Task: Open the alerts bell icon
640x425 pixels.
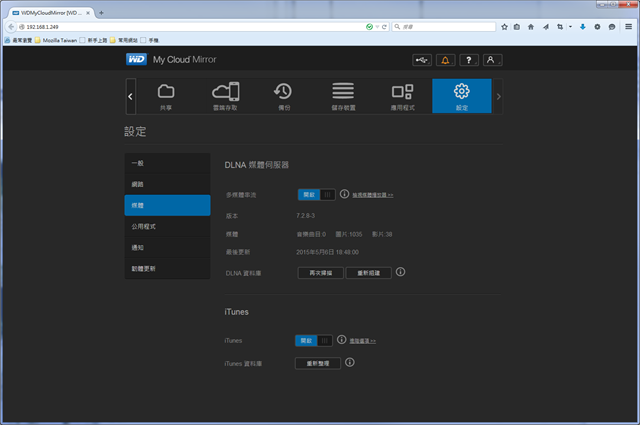Action: (x=445, y=60)
